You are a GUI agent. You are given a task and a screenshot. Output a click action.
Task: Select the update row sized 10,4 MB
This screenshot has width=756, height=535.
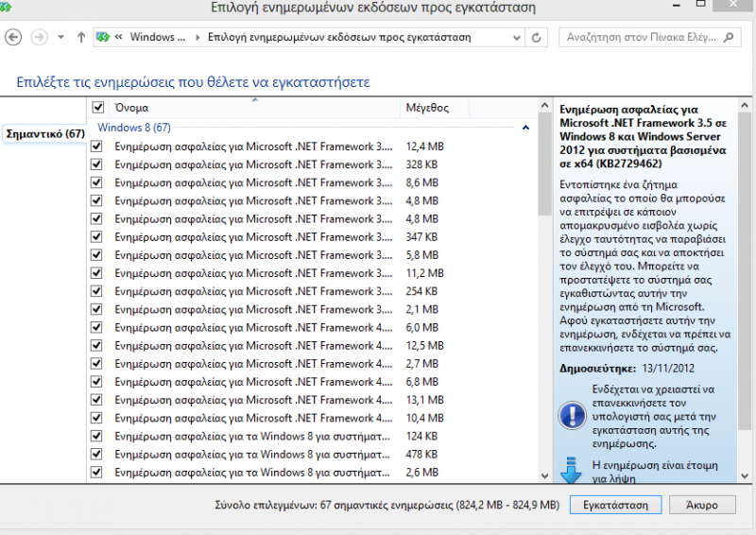314,418
